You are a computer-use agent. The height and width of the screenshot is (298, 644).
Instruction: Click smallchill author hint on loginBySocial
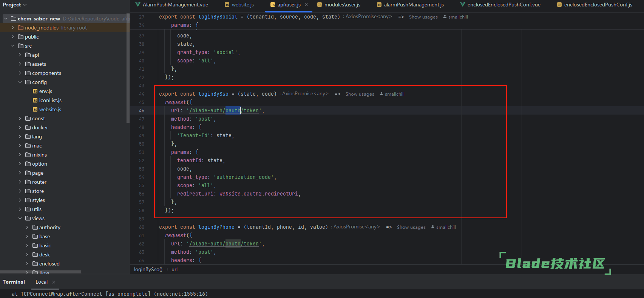pos(456,17)
